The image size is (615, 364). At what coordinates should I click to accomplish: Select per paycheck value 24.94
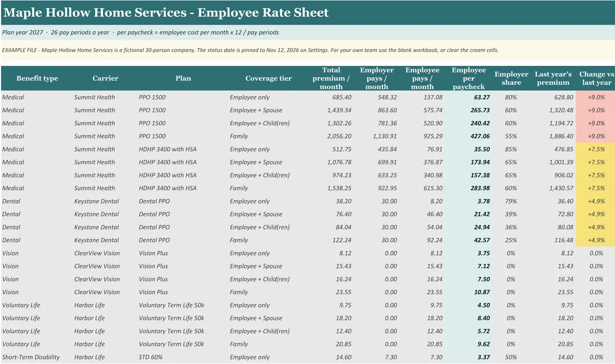pyautogui.click(x=481, y=226)
